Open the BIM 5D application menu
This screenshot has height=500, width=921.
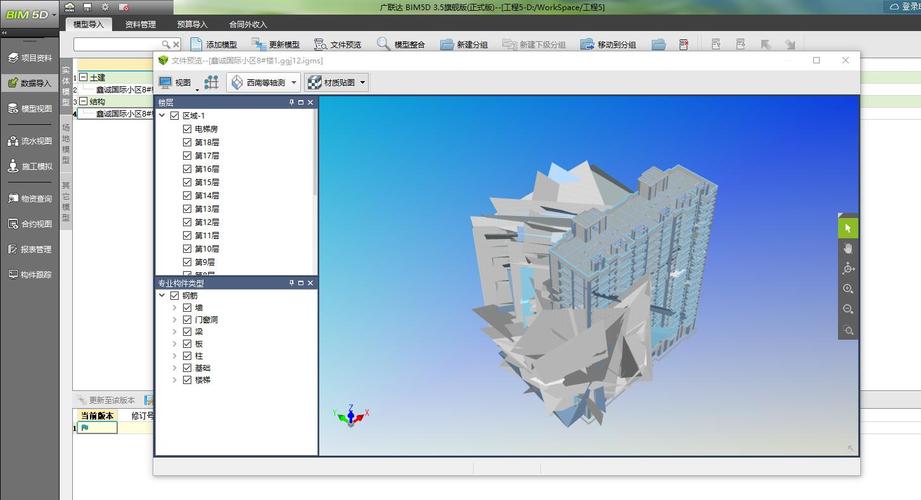click(x=29, y=14)
